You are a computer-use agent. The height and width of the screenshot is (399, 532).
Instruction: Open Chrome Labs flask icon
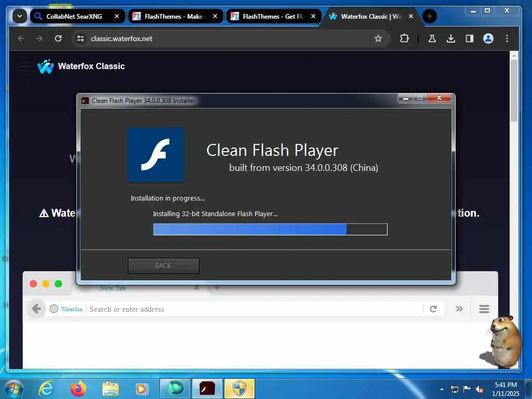[432, 38]
